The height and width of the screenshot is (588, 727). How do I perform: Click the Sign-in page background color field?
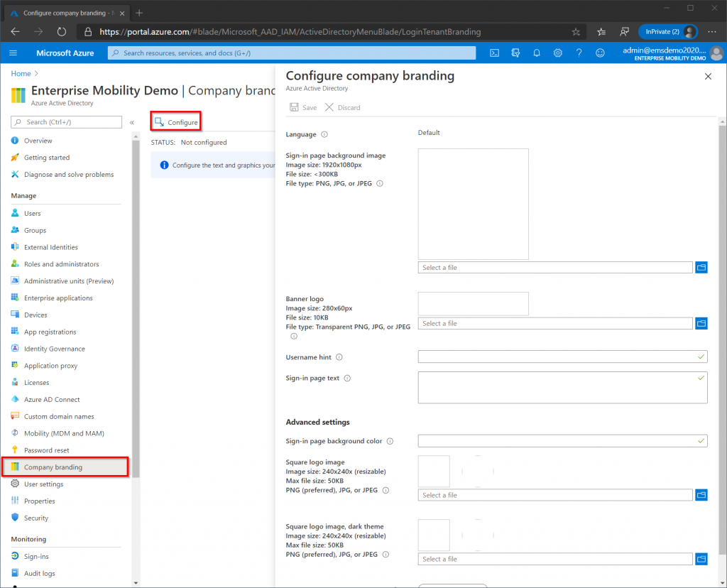pos(562,441)
